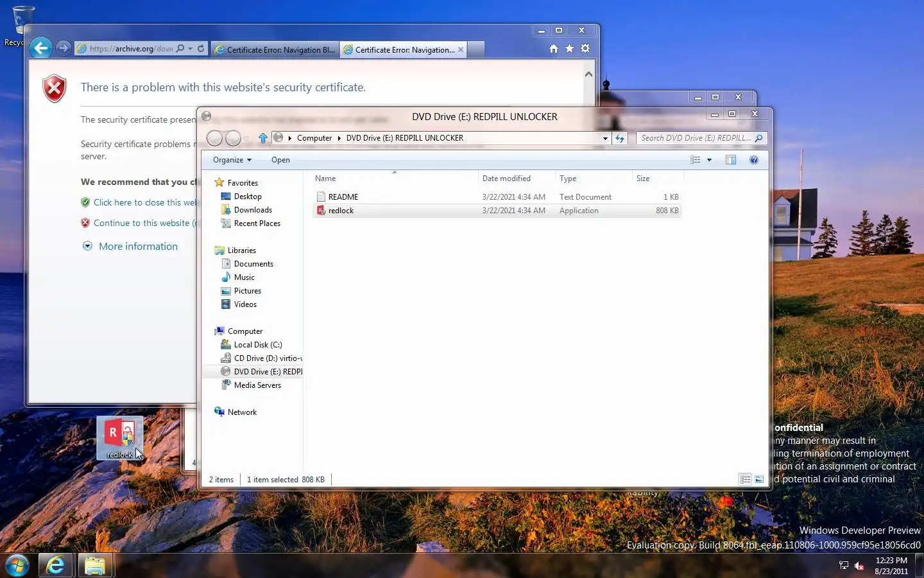Image resolution: width=924 pixels, height=578 pixels.
Task: Change view with the Explorer views icon
Action: [696, 160]
